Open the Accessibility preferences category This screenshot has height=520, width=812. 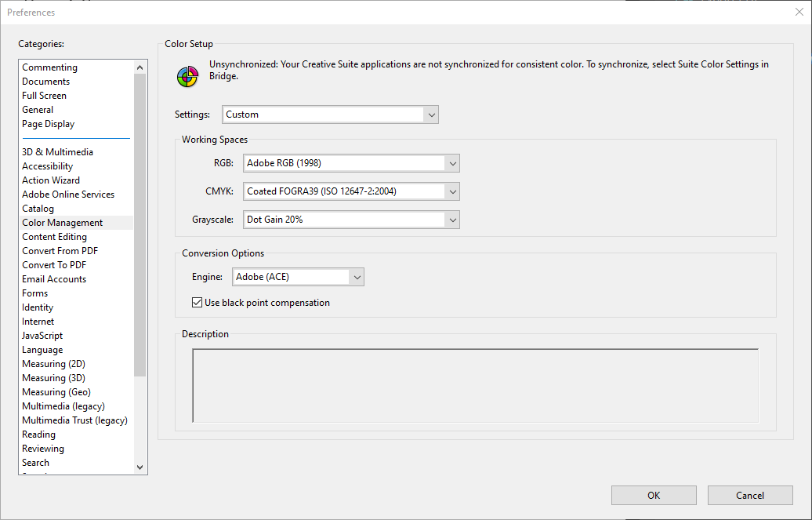tap(47, 166)
